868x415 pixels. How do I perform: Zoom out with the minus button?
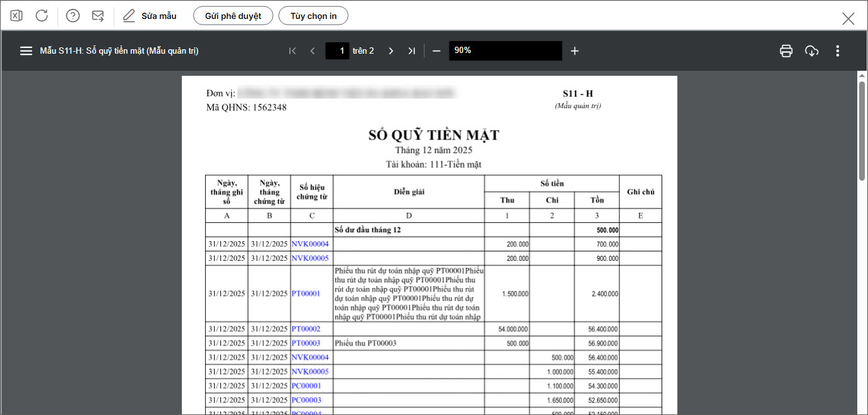(436, 51)
